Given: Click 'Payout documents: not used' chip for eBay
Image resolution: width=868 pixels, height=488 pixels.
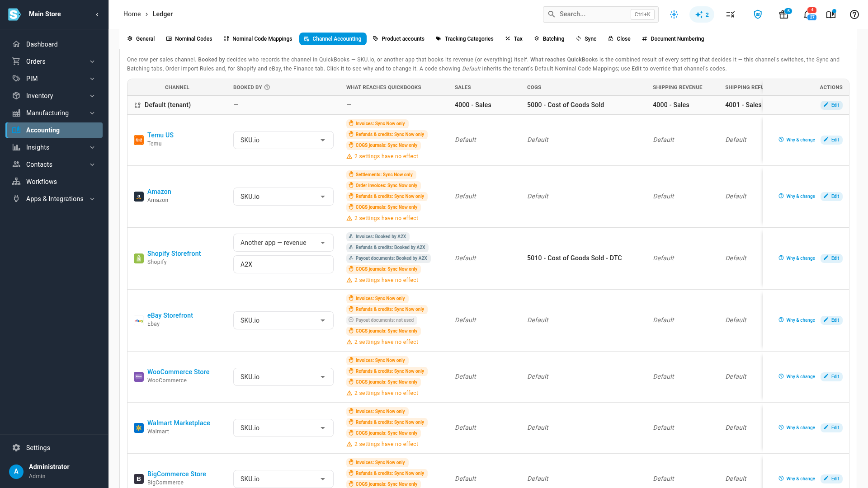Looking at the screenshot, I should tap(382, 320).
